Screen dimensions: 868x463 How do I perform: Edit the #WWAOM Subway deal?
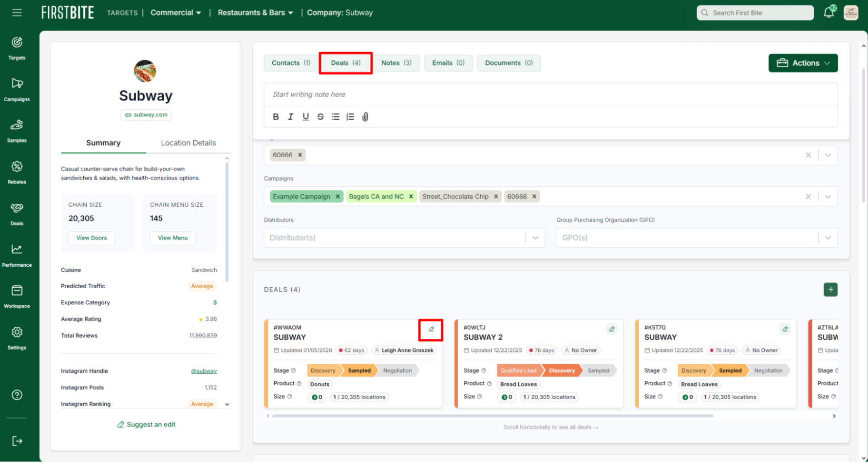pyautogui.click(x=431, y=329)
